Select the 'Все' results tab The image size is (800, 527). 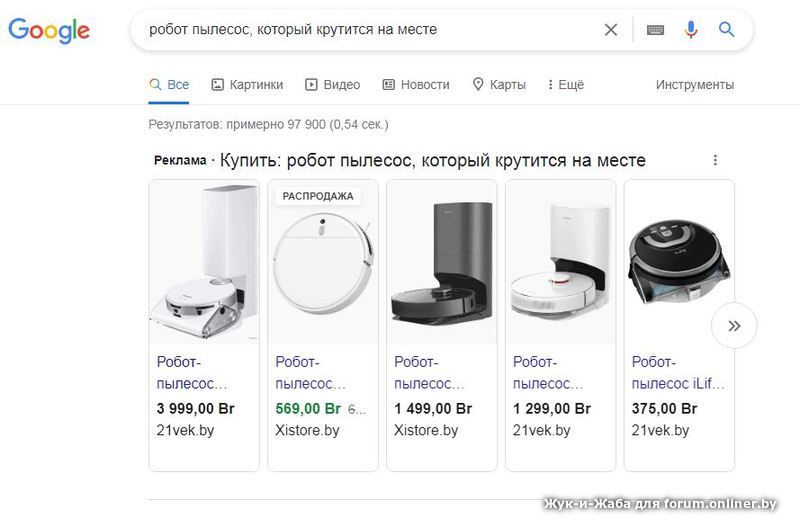[169, 85]
